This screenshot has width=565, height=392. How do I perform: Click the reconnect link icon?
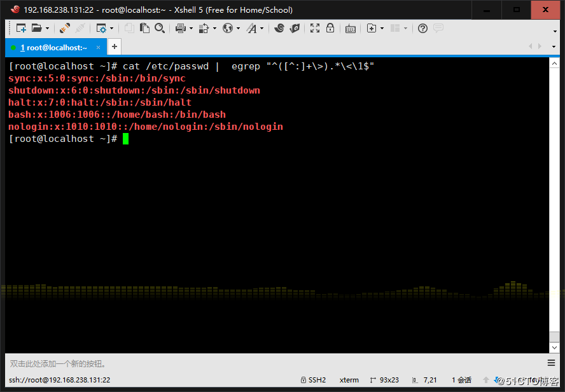click(x=64, y=28)
